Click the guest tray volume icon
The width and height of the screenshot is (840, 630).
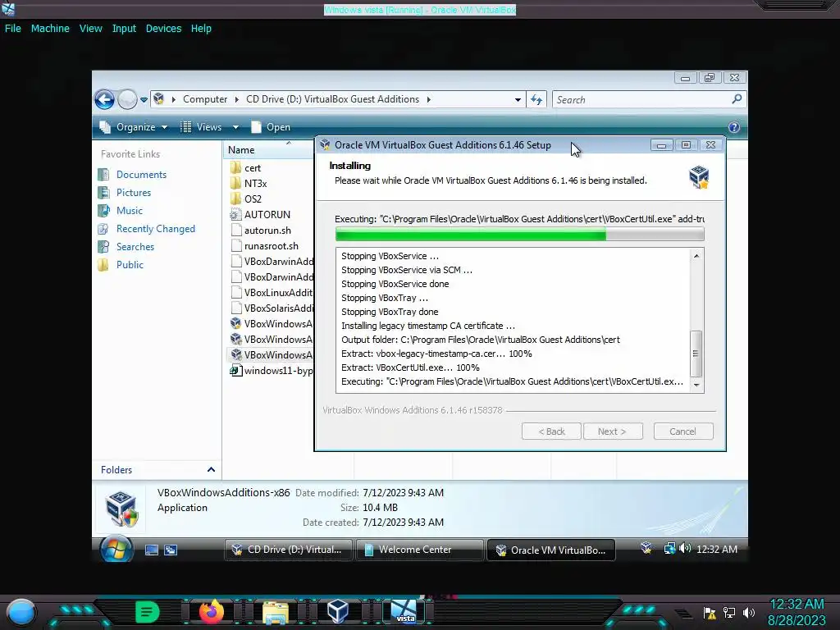point(685,549)
